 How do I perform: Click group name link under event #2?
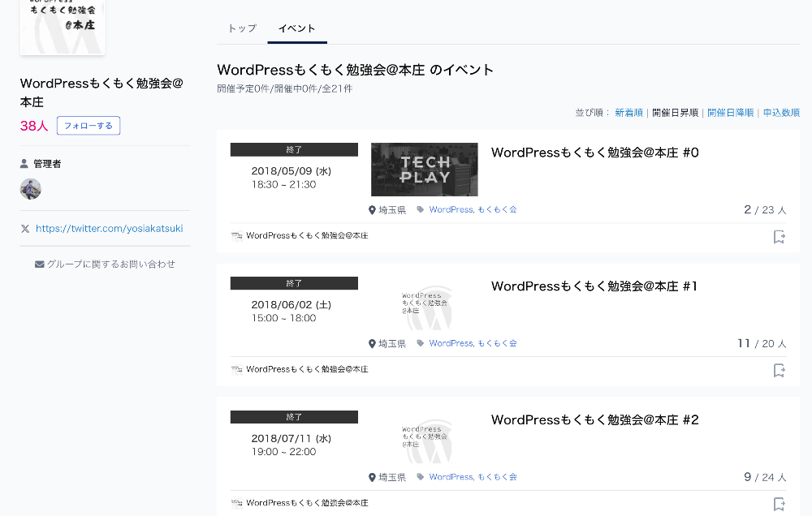pos(307,503)
